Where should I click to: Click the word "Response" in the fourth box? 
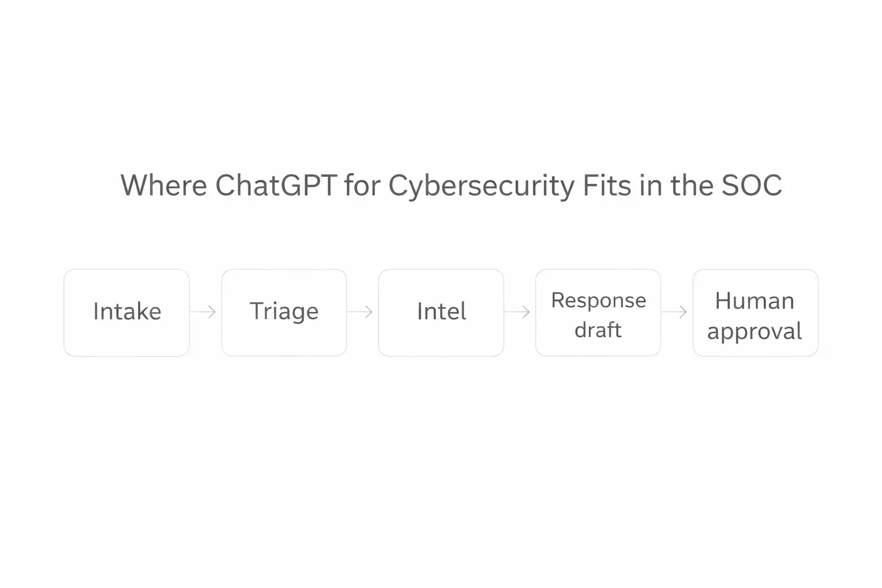click(598, 300)
